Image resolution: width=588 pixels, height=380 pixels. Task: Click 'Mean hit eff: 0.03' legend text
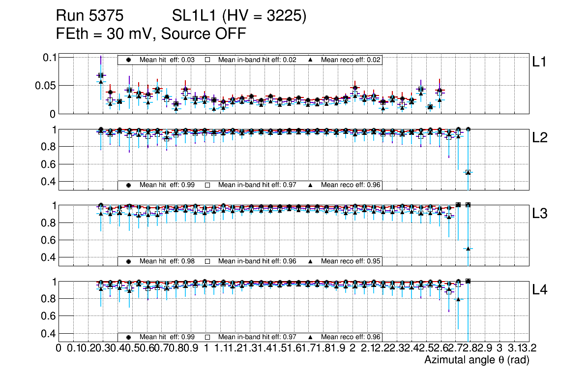click(x=167, y=60)
